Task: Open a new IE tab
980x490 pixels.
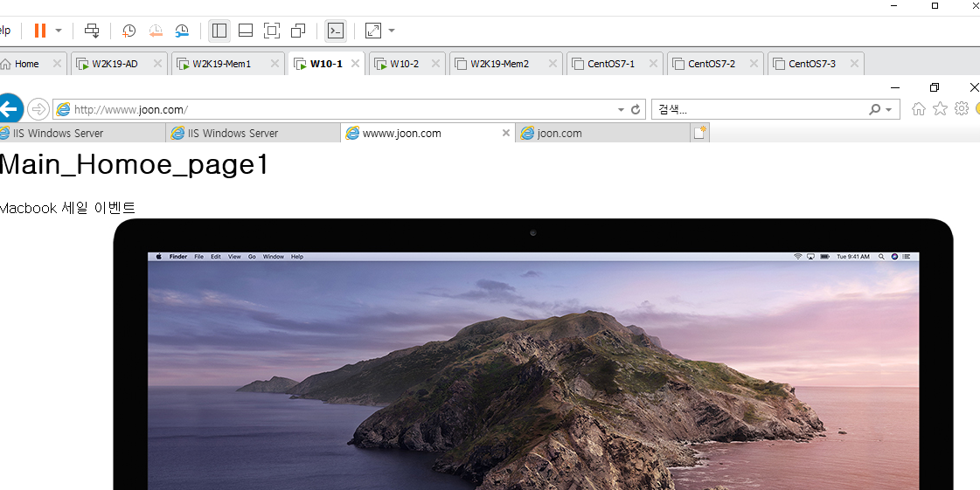Action: 700,133
